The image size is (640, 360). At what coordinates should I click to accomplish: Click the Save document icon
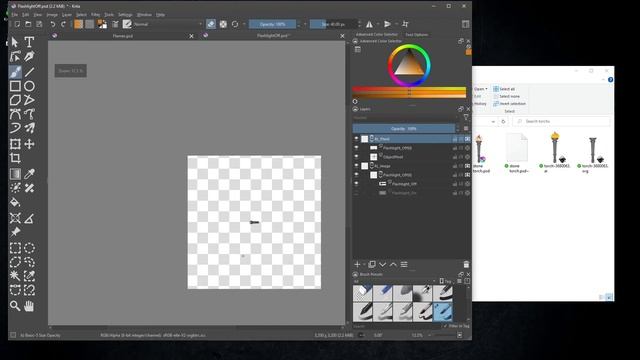pos(39,24)
